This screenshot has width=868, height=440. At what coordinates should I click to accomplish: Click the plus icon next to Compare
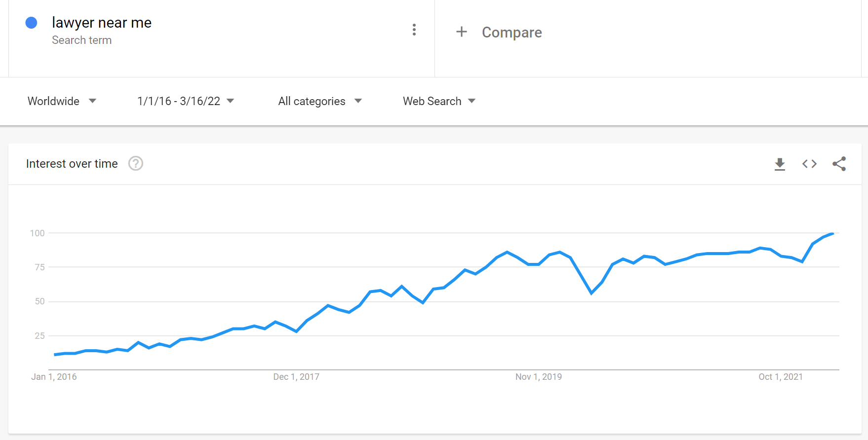point(461,32)
